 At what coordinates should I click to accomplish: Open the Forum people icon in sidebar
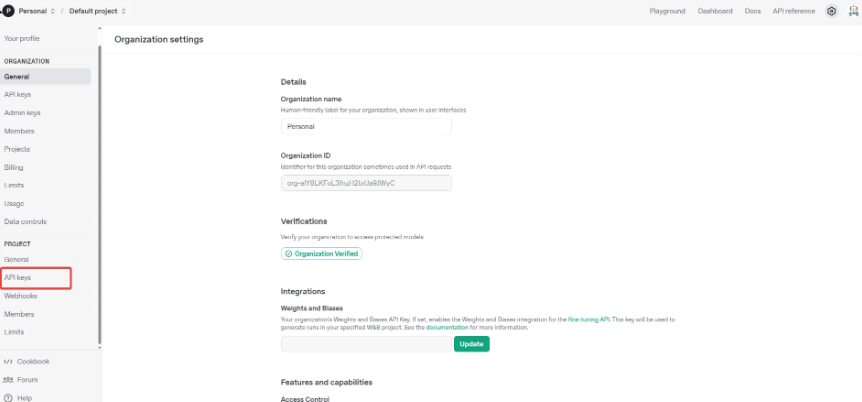8,380
